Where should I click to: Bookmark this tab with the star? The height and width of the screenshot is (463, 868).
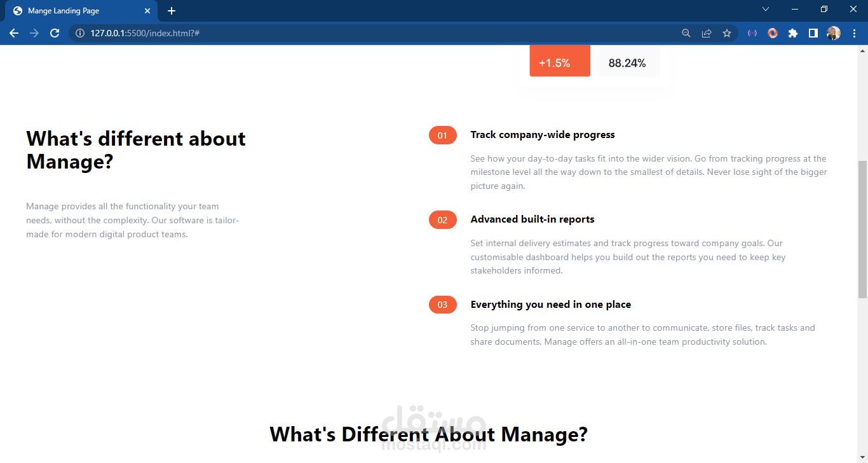(727, 33)
